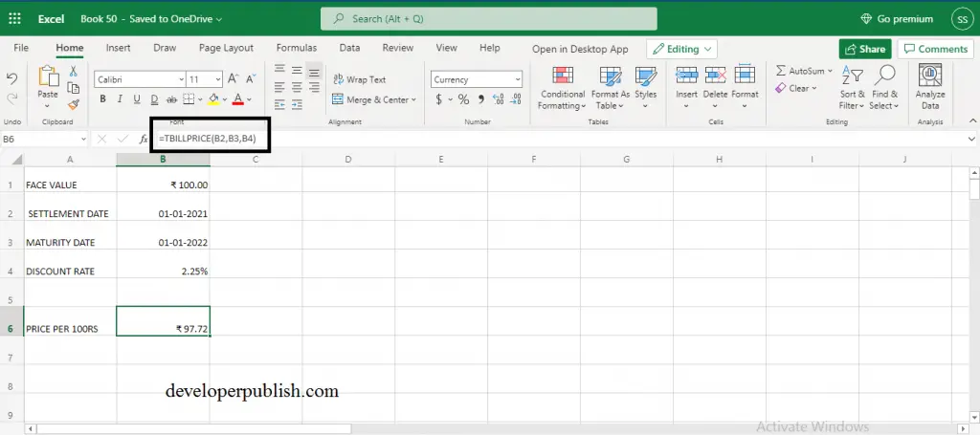The width and height of the screenshot is (980, 435).
Task: Open the SS account profile
Action: [963, 19]
